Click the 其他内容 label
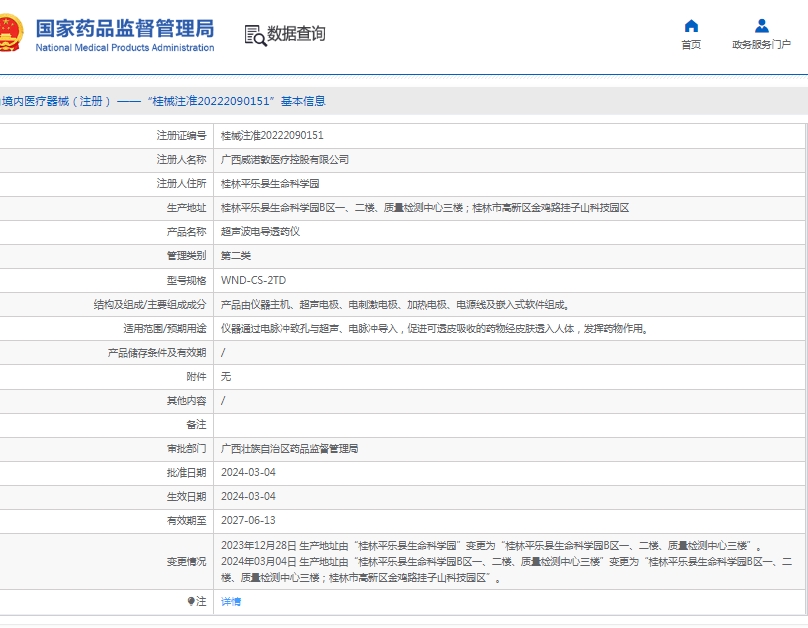 [x=187, y=401]
